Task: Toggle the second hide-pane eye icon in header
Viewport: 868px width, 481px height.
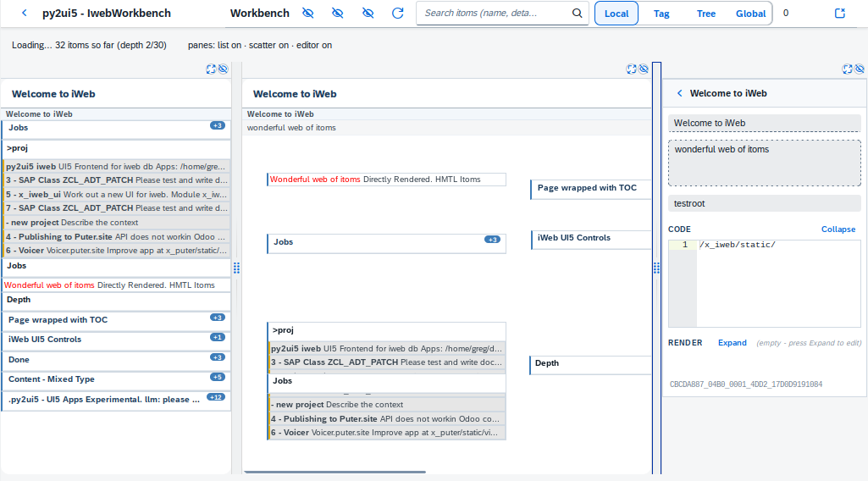Action: [x=338, y=13]
